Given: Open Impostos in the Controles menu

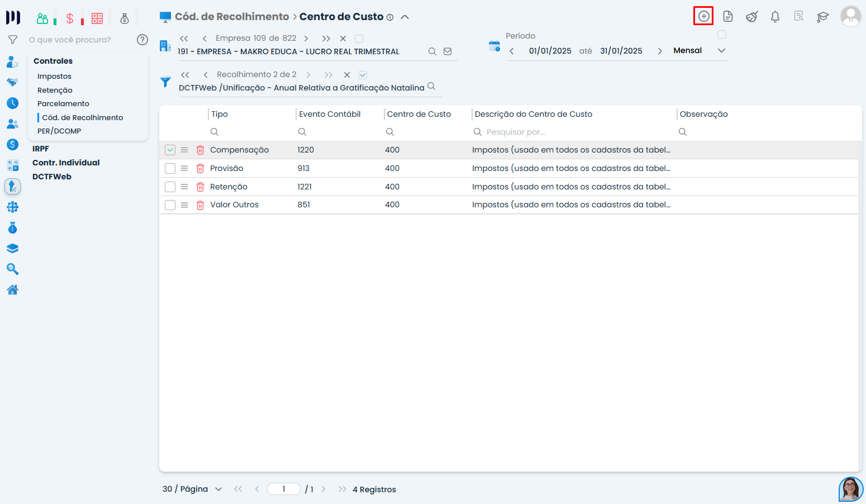Looking at the screenshot, I should click(x=54, y=76).
